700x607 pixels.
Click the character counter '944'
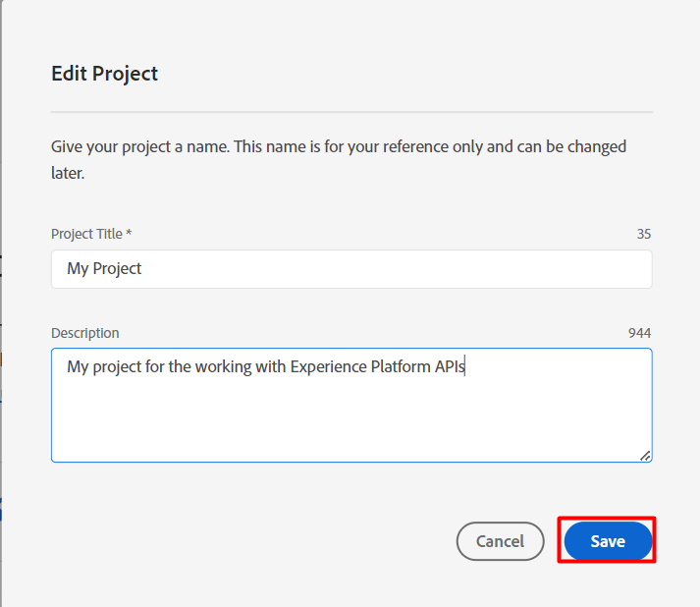(640, 333)
